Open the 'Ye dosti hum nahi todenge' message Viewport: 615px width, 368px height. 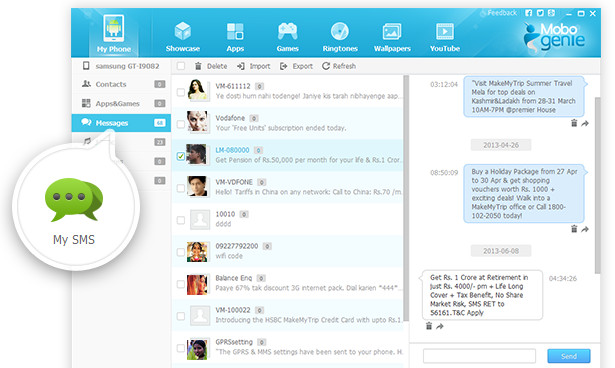pos(308,96)
